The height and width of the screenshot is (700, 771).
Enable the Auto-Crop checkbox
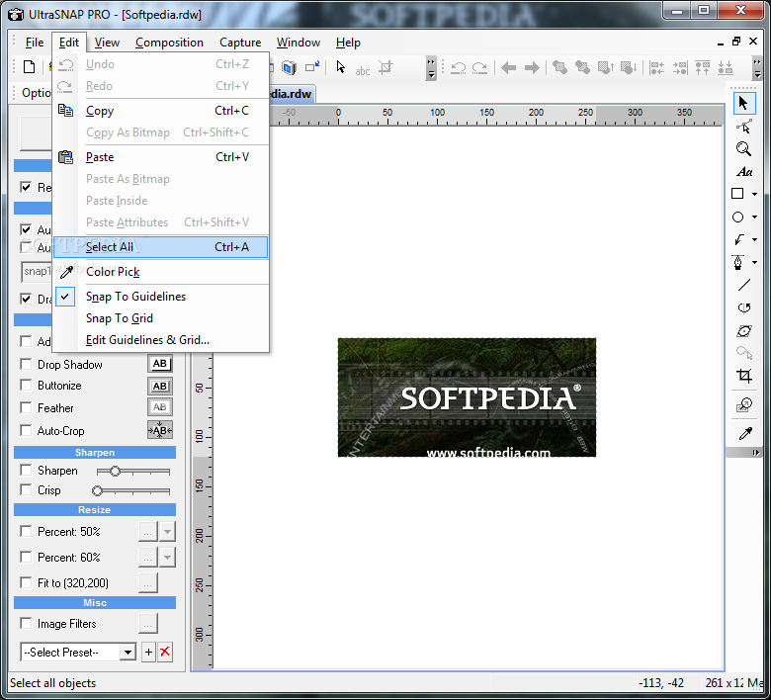26,430
